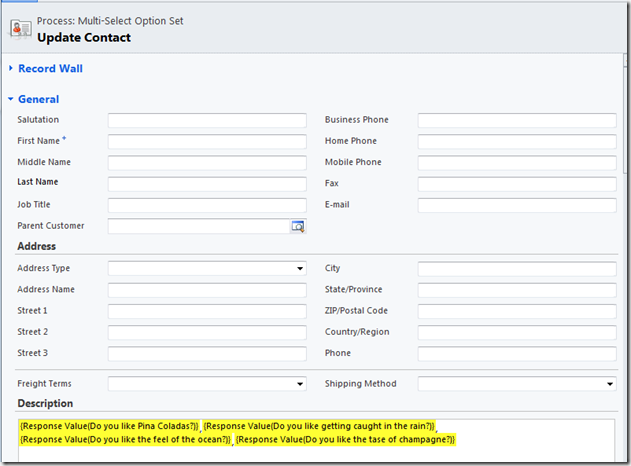Click the Salutation input field
The width and height of the screenshot is (631, 466).
coord(207,121)
